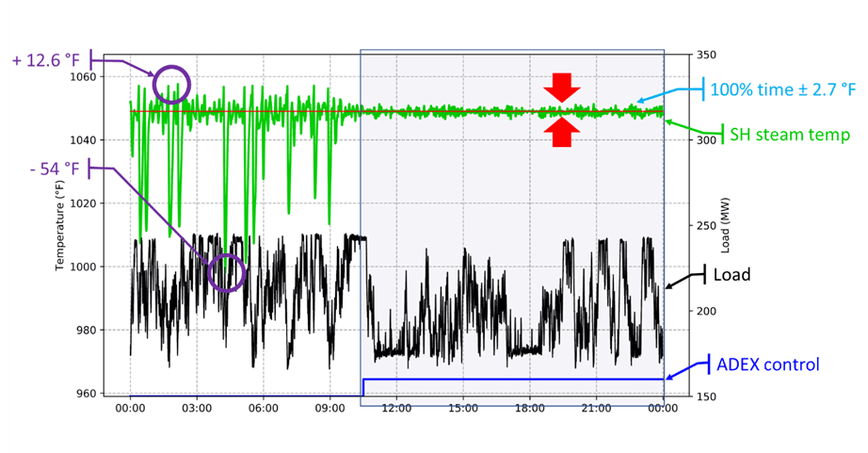Click the 09:00 time tick label

(330, 409)
